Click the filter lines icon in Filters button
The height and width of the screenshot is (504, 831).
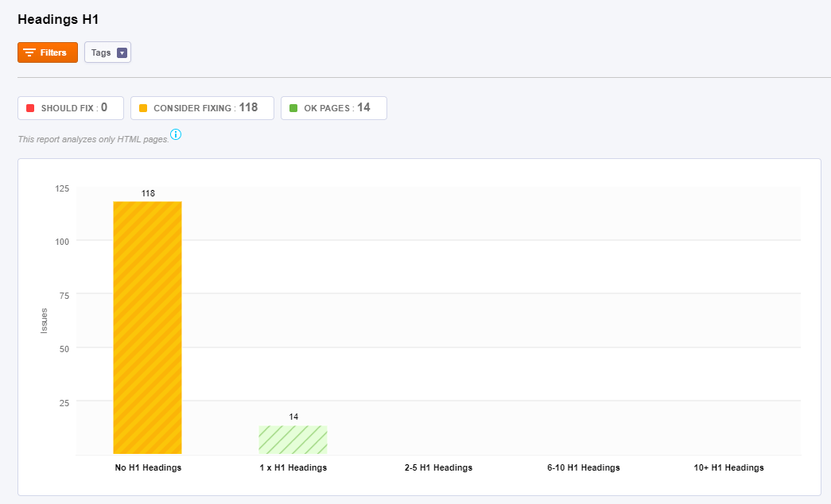click(x=29, y=52)
